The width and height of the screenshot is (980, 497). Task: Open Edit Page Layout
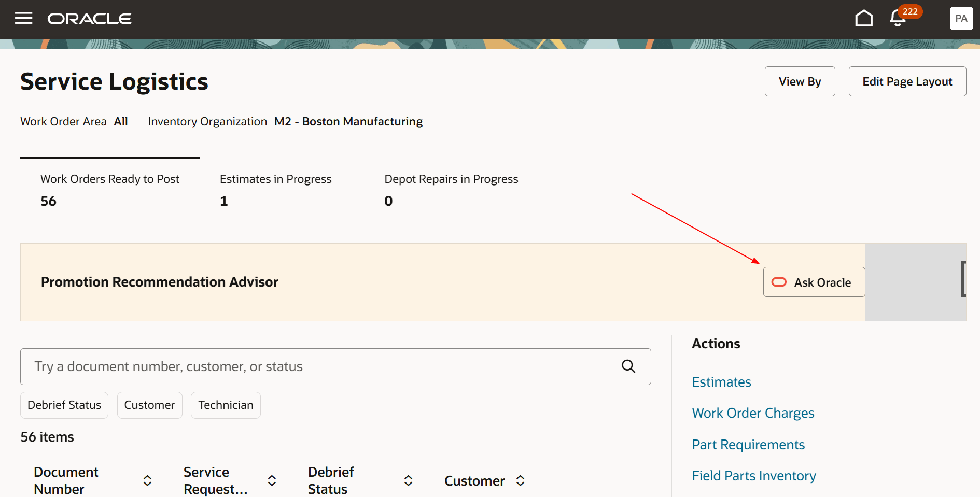(x=907, y=81)
